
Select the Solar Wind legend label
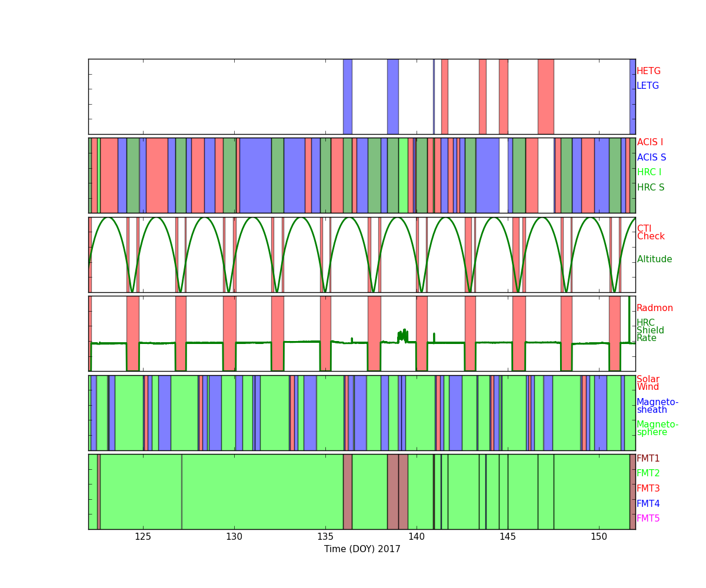(x=648, y=383)
